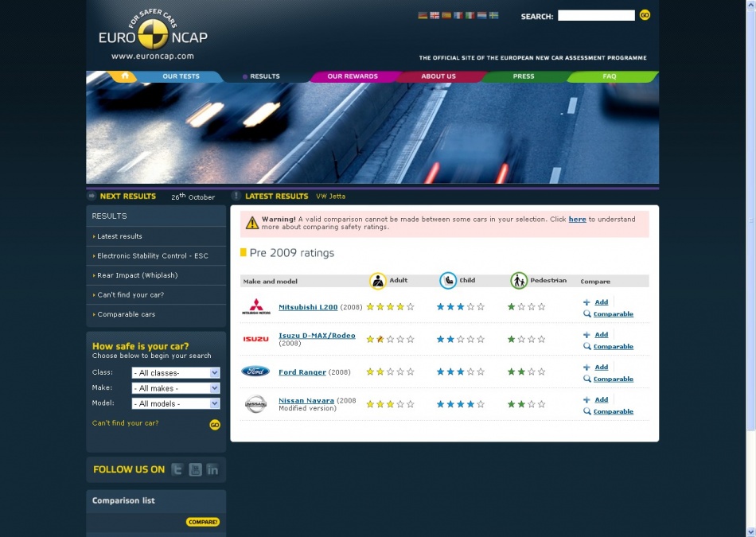The width and height of the screenshot is (756, 537).
Task: Focus the Search input field
Action: 596,15
